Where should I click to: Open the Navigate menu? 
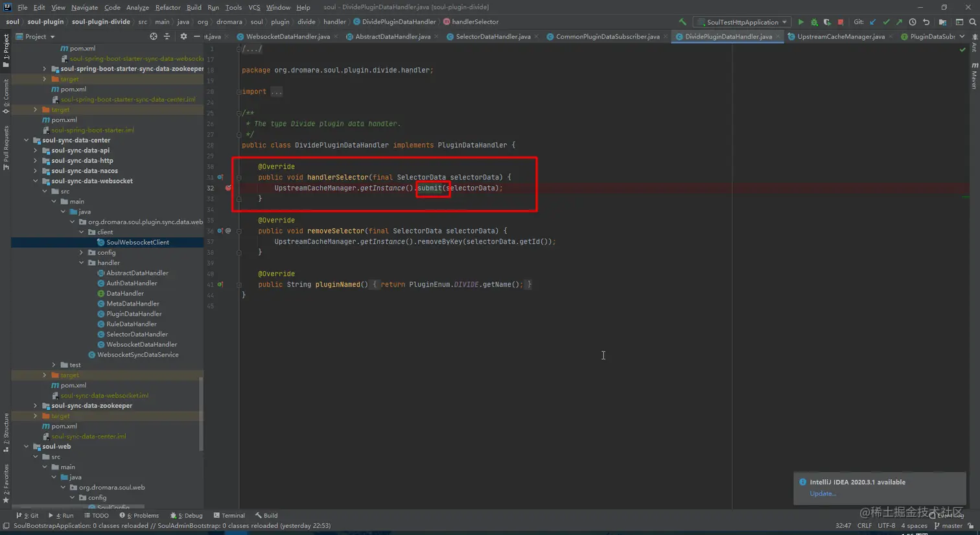point(84,7)
